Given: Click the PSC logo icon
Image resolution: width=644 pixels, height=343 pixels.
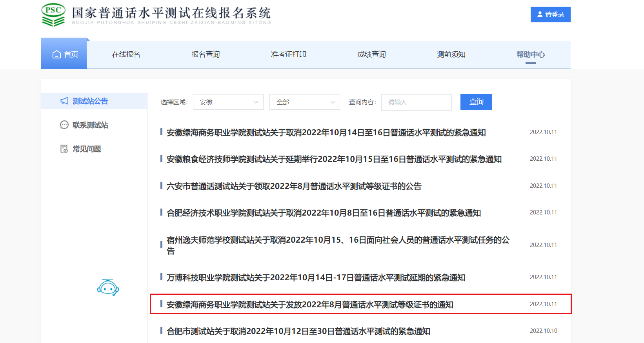Looking at the screenshot, I should [53, 15].
